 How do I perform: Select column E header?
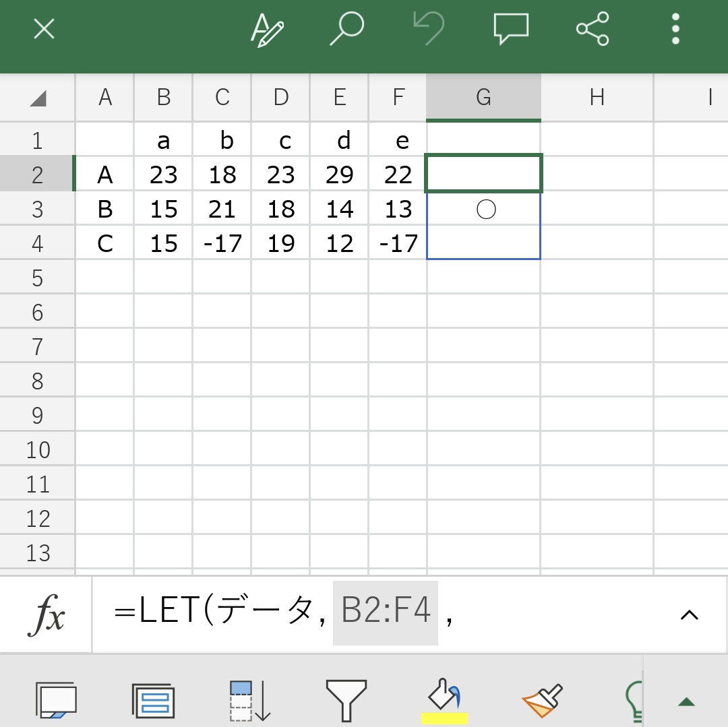[x=339, y=98]
